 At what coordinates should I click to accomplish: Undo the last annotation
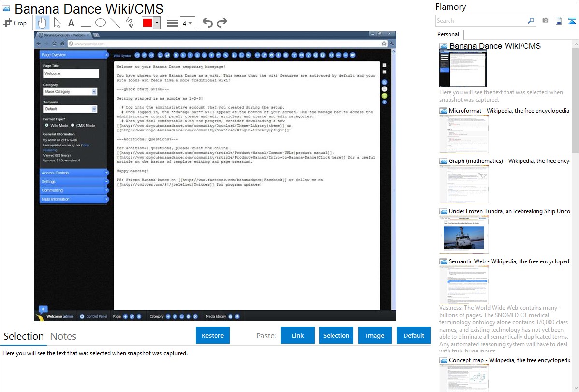[207, 23]
